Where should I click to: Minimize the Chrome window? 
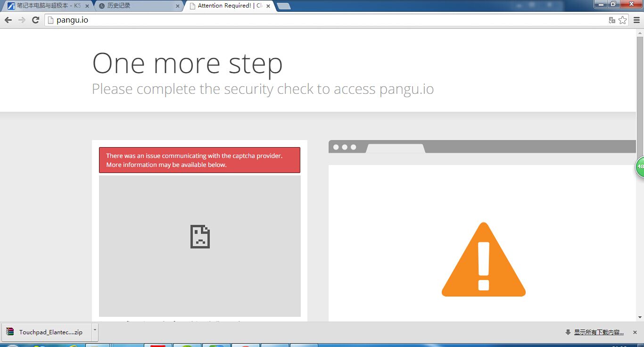(601, 4)
